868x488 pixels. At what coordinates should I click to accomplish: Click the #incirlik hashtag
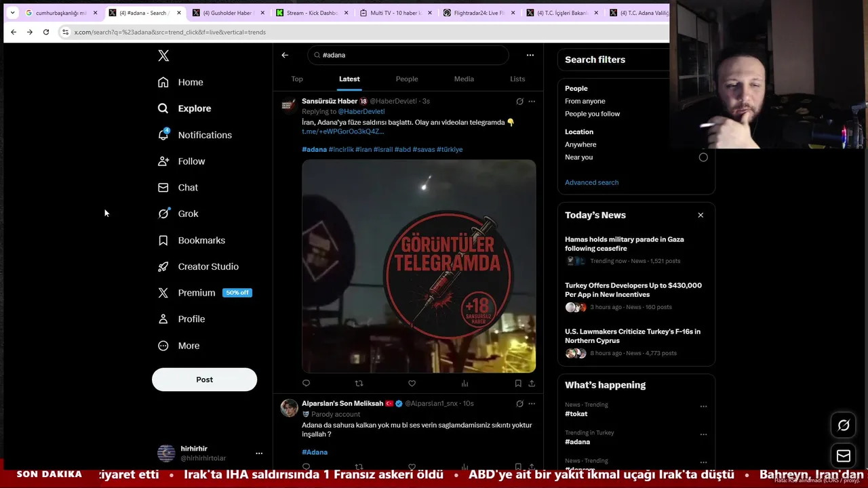pyautogui.click(x=341, y=149)
